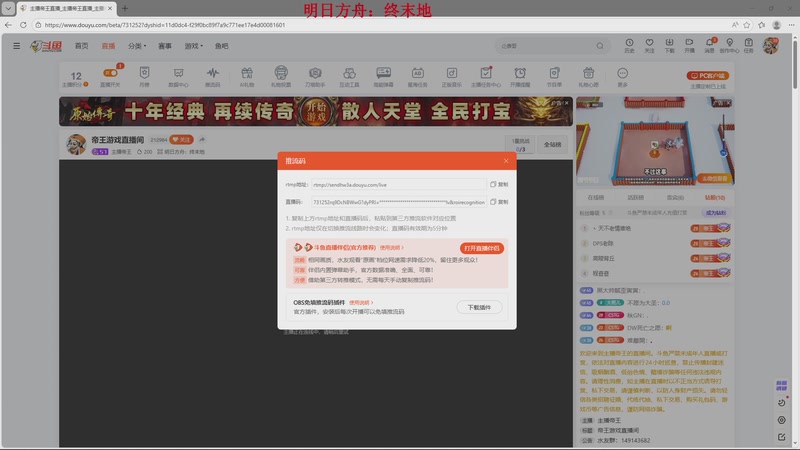Open a new browser tab with plus
Viewport: 800px width, 450px height.
pos(125,8)
